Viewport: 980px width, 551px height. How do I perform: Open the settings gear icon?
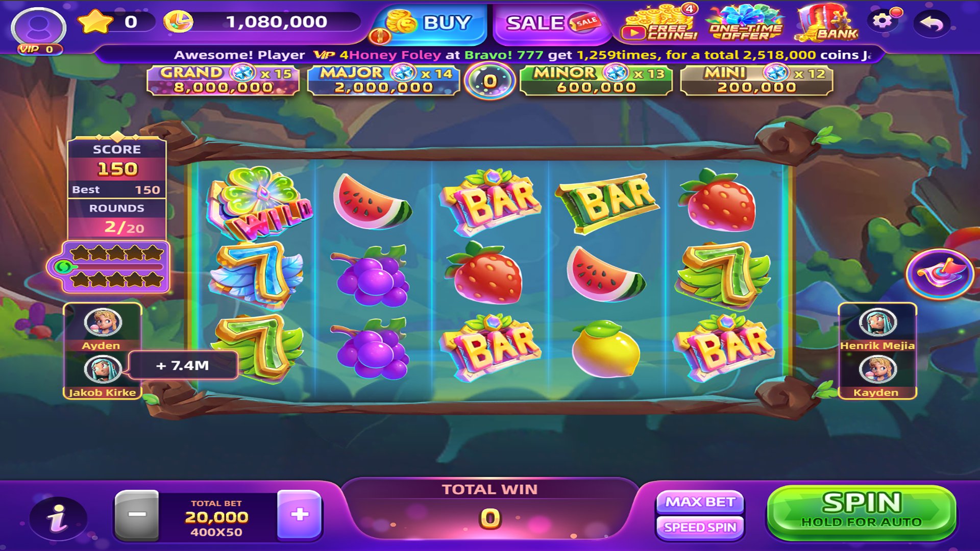pyautogui.click(x=883, y=21)
